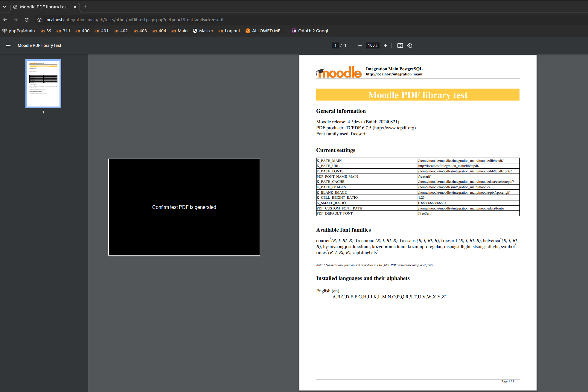Click the Available font families heading
The image size is (588, 392).
[x=343, y=230]
